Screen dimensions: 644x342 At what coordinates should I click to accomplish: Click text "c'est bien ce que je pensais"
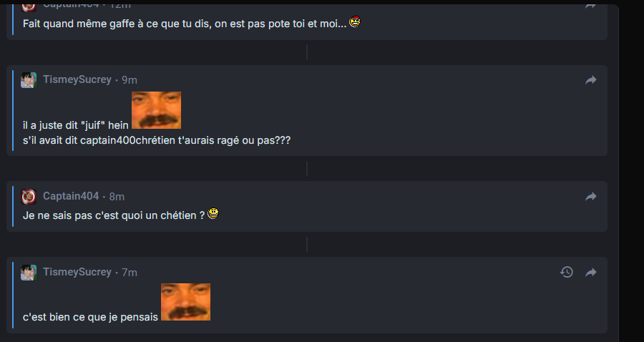tap(90, 318)
